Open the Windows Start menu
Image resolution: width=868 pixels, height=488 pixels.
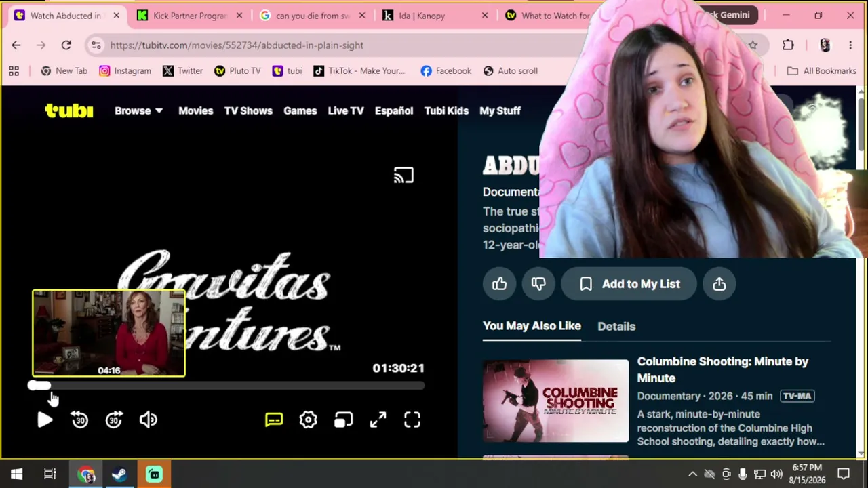[16, 474]
